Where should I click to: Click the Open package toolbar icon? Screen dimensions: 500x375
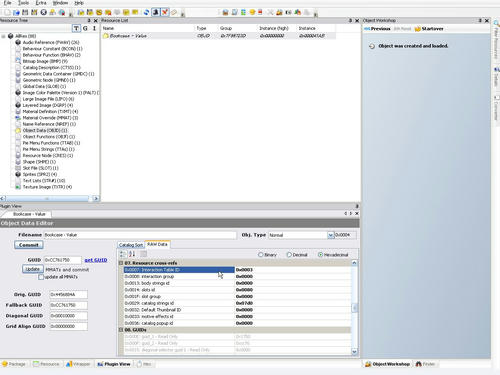pyautogui.click(x=16, y=12)
